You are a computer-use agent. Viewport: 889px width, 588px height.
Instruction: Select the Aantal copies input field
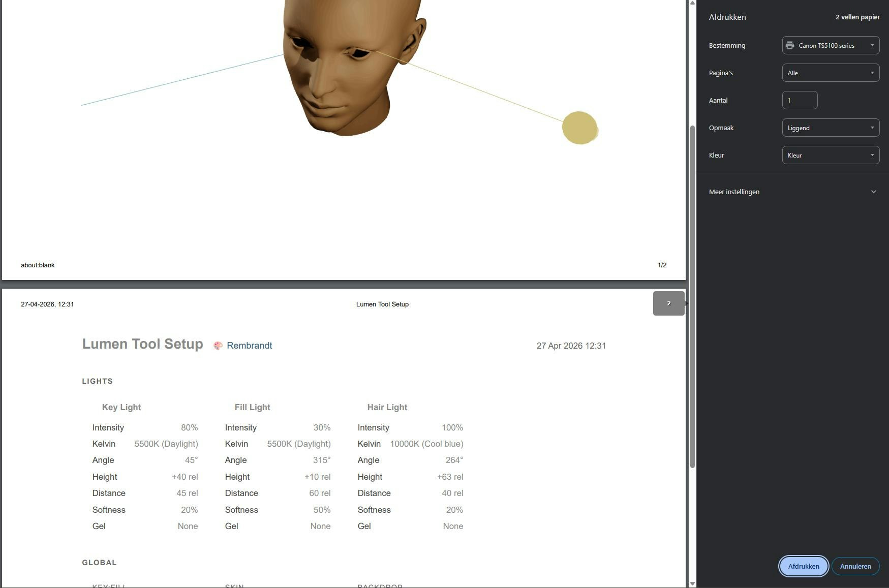point(800,100)
